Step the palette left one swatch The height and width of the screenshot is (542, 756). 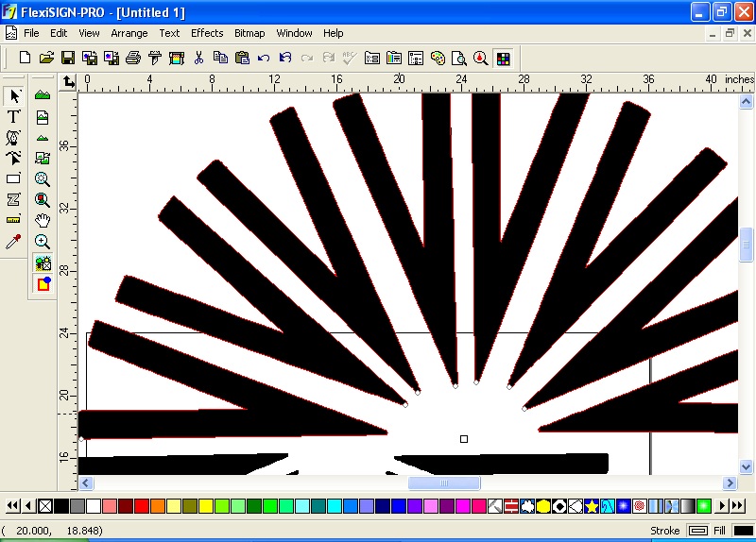coord(29,506)
